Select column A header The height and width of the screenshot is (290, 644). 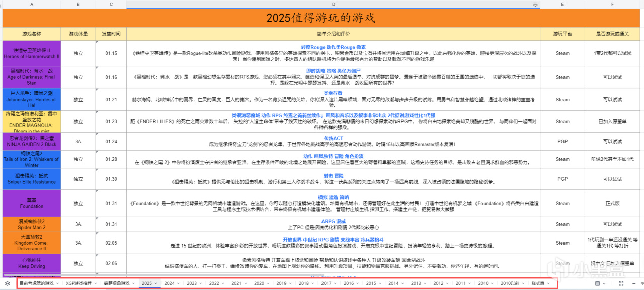point(32,4)
